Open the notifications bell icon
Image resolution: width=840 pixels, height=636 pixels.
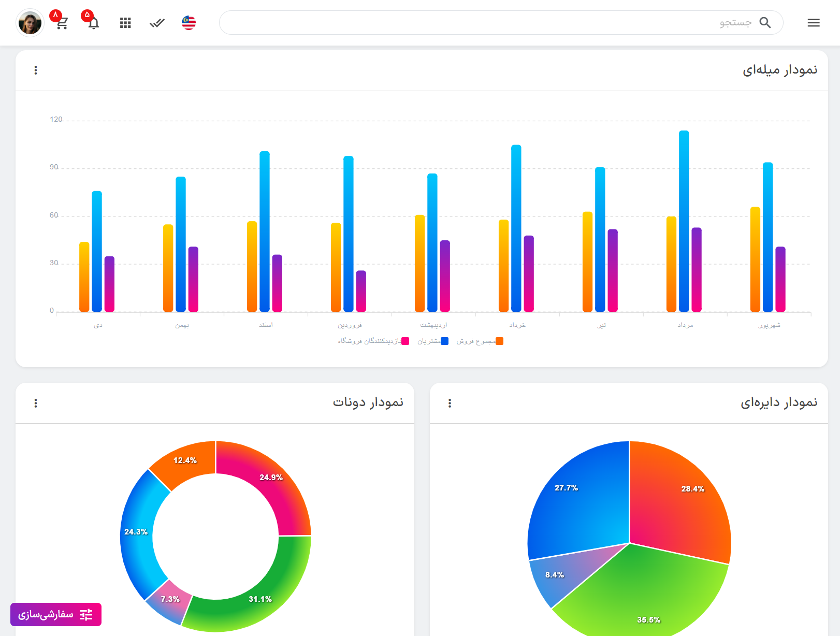pos(93,23)
